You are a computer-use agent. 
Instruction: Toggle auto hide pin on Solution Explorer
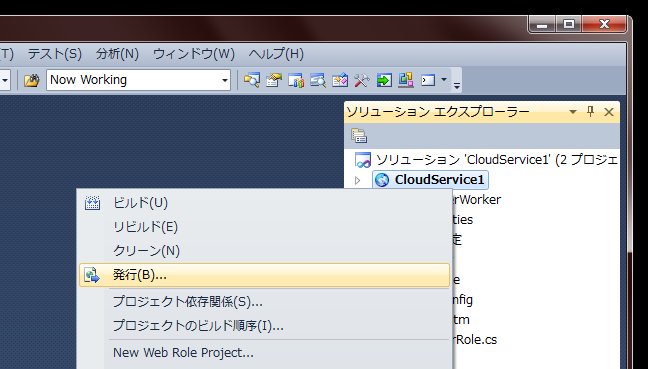pos(591,111)
